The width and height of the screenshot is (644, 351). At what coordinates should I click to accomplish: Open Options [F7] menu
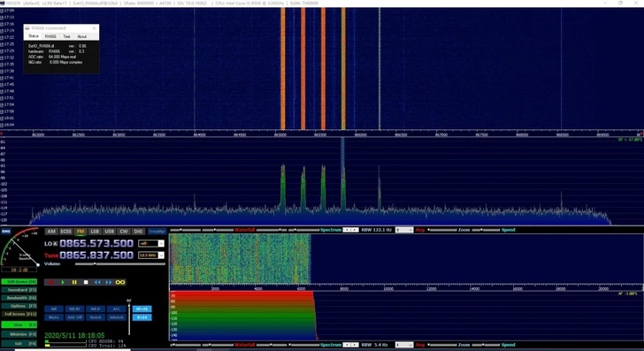click(19, 306)
